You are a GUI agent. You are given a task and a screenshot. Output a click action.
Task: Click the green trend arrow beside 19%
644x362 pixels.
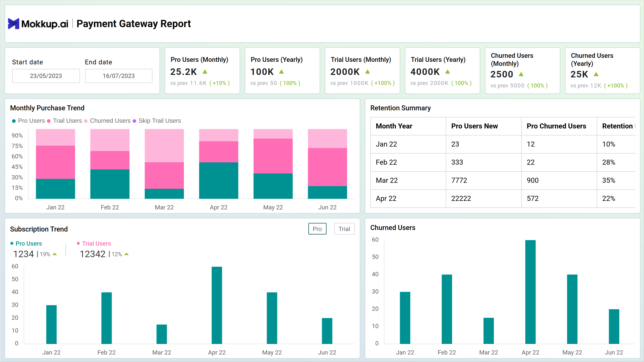tap(55, 254)
